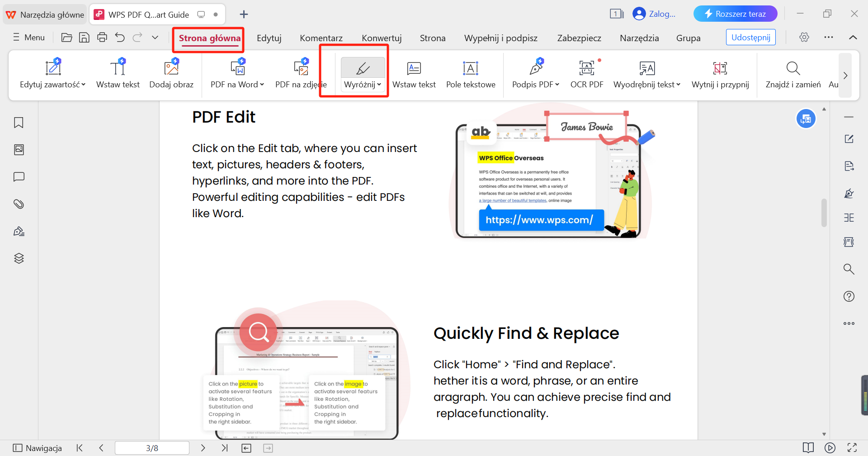Open the Podpis PDF signature tool

[536, 74]
